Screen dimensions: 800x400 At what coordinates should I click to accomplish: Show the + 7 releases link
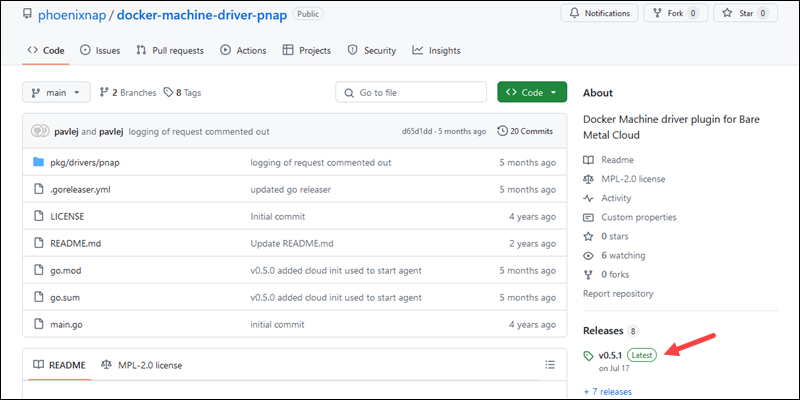607,392
